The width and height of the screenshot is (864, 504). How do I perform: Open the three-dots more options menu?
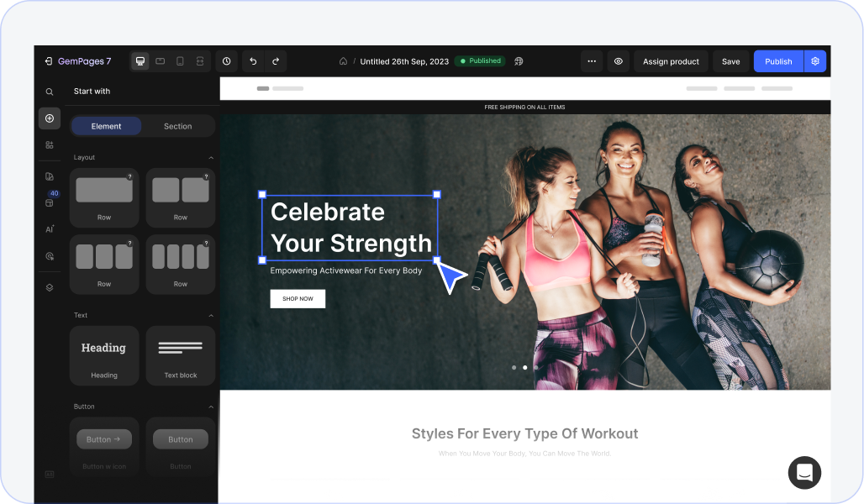(x=592, y=61)
